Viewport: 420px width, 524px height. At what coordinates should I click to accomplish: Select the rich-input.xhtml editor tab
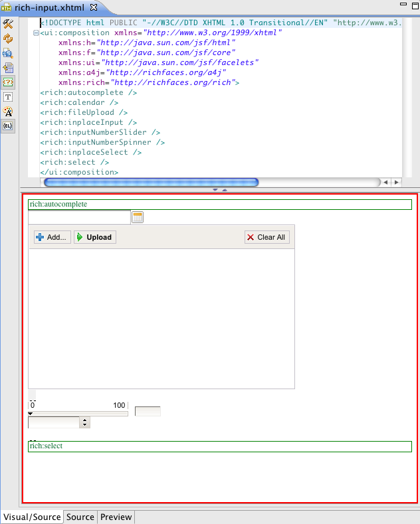49,7
